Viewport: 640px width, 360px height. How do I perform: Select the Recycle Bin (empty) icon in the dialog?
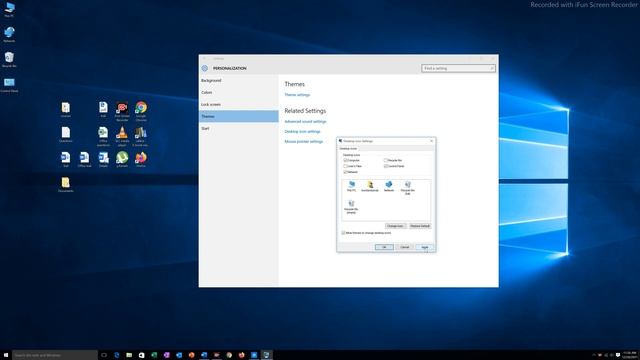coord(351,207)
